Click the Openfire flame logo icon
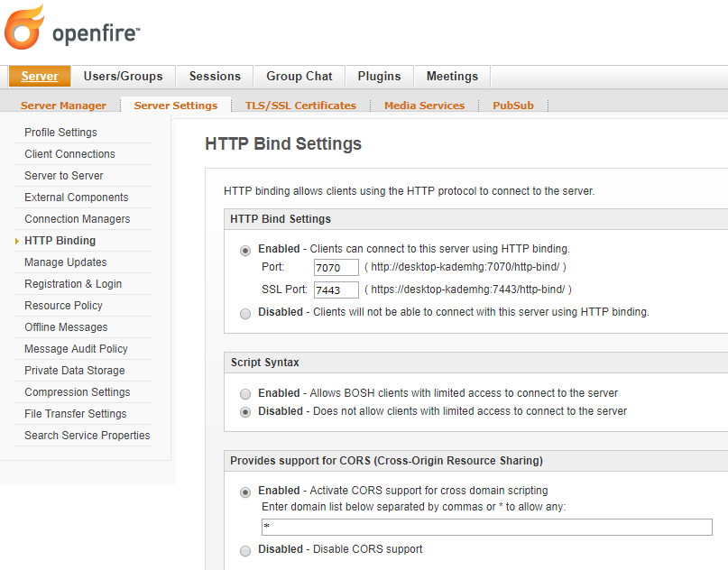The height and width of the screenshot is (570, 728). pos(23,29)
